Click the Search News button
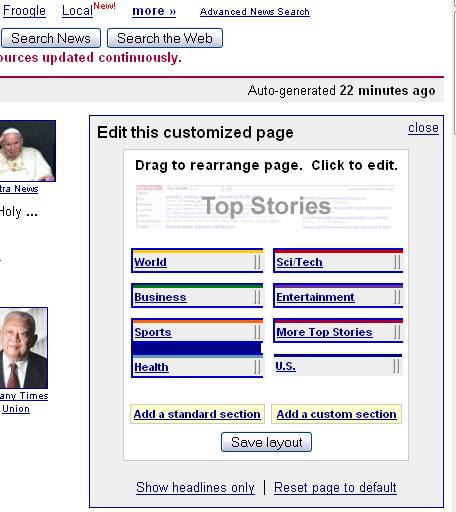The image size is (456, 512). 51,38
